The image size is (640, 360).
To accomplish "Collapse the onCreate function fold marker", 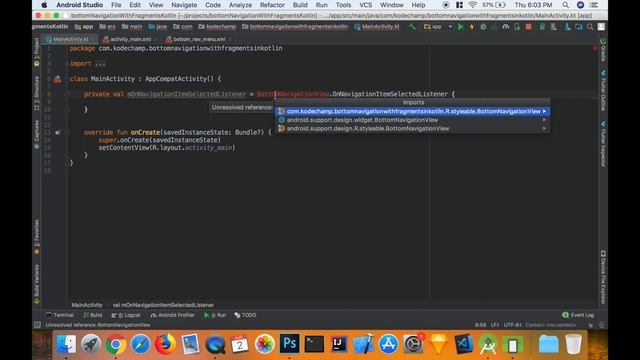I will click(67, 132).
